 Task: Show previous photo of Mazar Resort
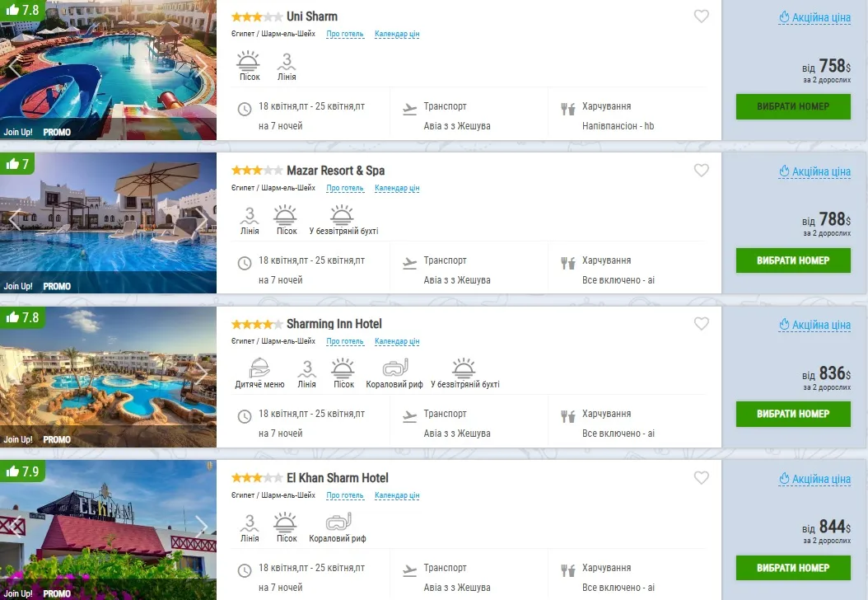tap(14, 220)
